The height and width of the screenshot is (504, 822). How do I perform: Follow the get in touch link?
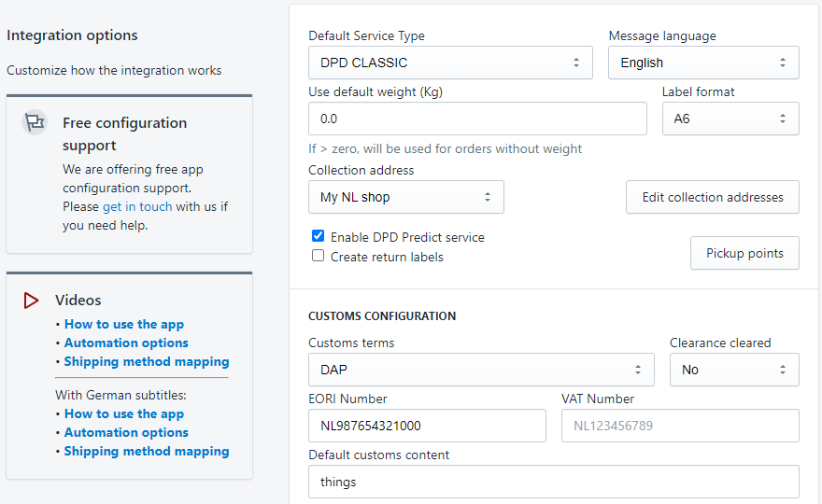(137, 206)
